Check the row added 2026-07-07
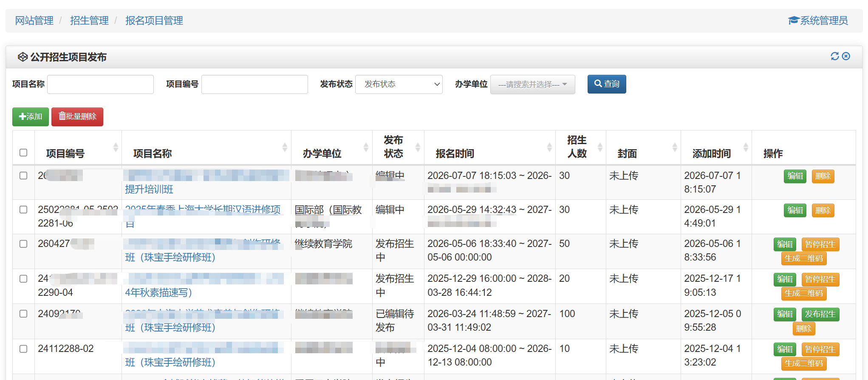868x380 pixels. (x=23, y=176)
